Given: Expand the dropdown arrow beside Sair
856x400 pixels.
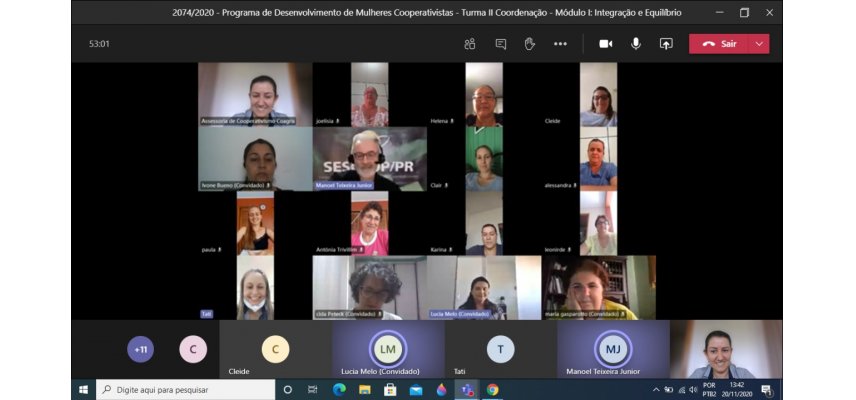Looking at the screenshot, I should coord(759,44).
